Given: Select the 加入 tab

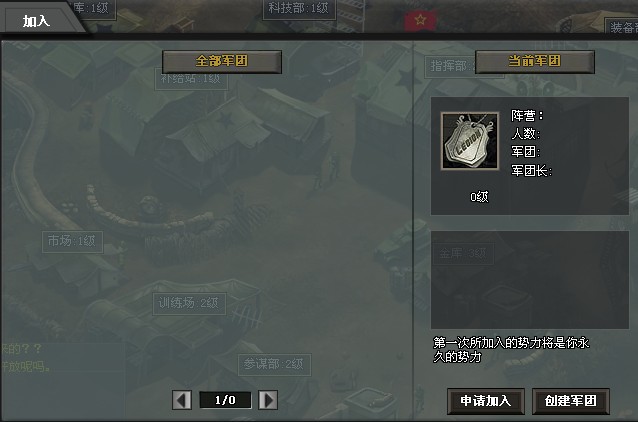Looking at the screenshot, I should coord(37,21).
